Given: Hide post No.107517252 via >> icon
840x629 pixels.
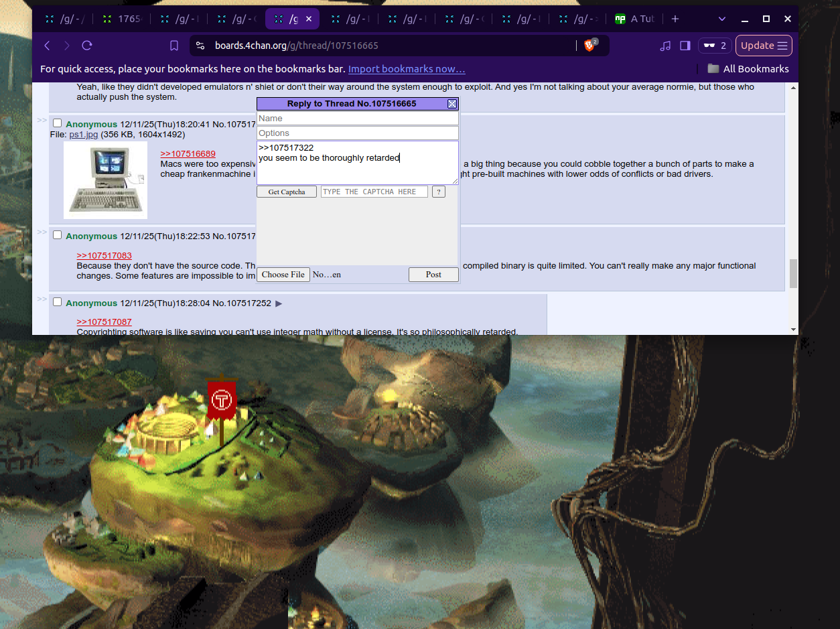Looking at the screenshot, I should 42,299.
